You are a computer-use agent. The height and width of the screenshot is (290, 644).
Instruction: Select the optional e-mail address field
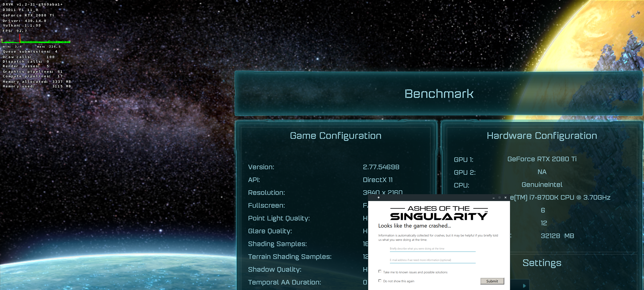(x=432, y=260)
